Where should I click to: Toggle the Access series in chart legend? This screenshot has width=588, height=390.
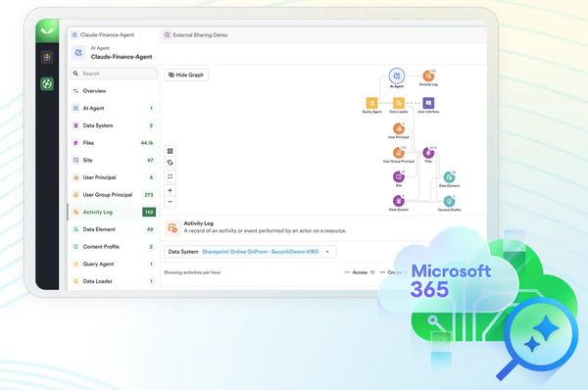click(360, 272)
